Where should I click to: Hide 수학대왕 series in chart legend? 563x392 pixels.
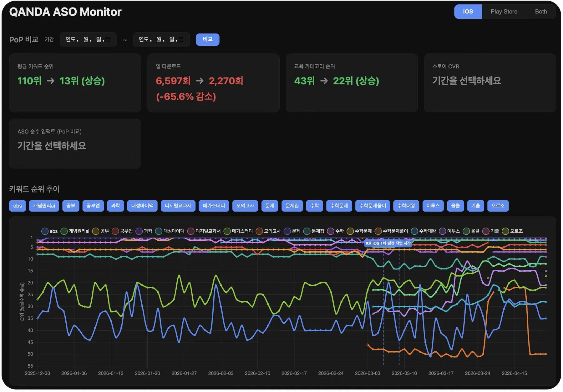pos(424,231)
